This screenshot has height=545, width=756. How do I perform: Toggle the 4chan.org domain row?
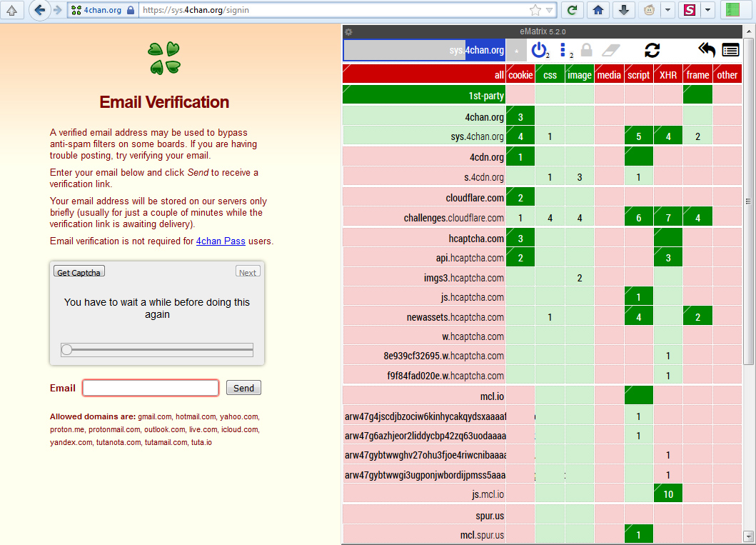point(424,116)
